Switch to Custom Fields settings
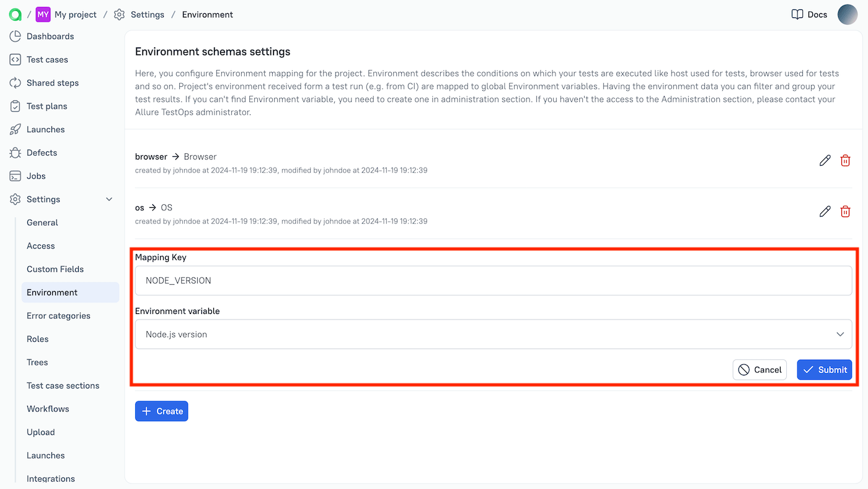This screenshot has width=868, height=489. [x=55, y=269]
